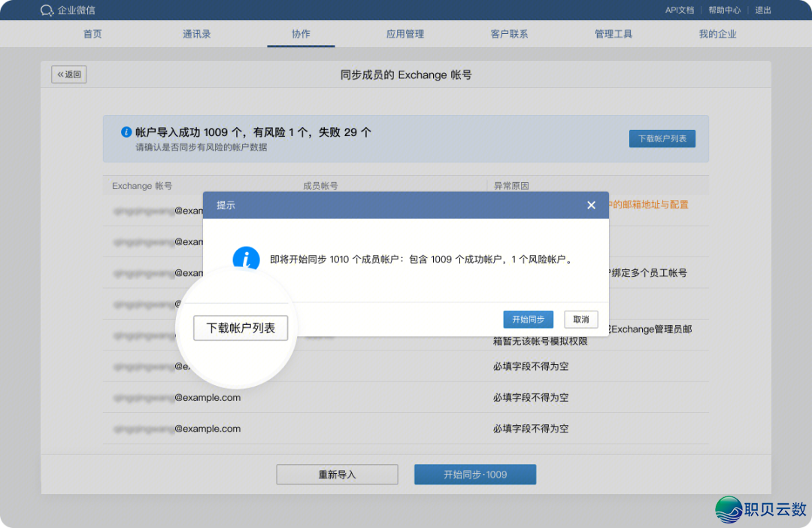Select the 客户联系 tab
The height and width of the screenshot is (528, 812).
click(510, 33)
